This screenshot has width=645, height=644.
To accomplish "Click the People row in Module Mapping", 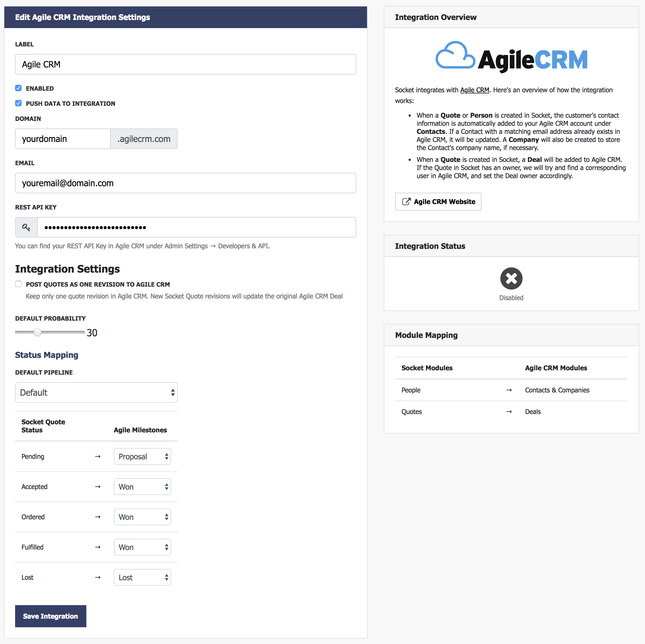I will (511, 390).
